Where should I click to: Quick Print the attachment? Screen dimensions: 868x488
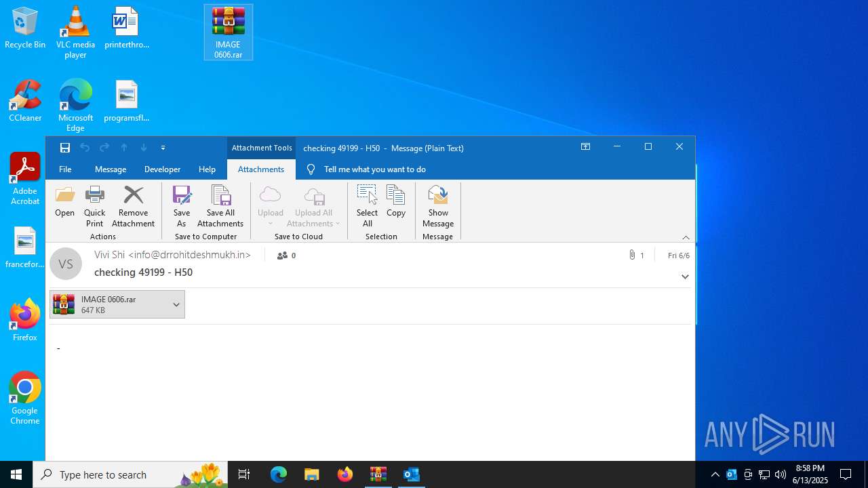point(95,207)
